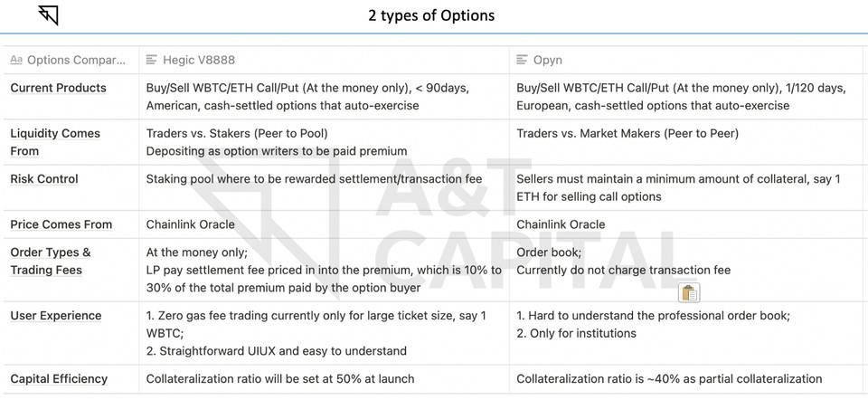Open the User Experience row
The image size is (868, 400).
55,316
